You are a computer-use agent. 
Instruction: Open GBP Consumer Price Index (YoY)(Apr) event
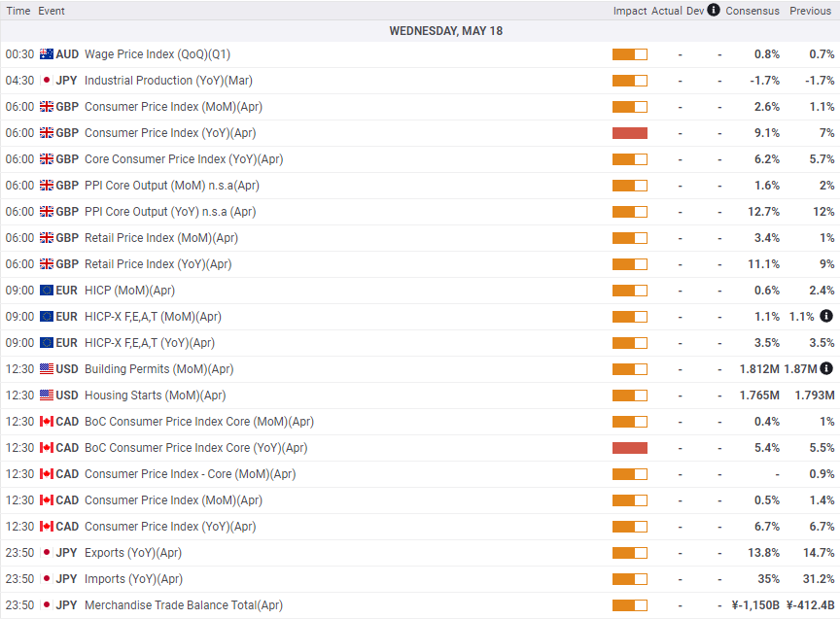coord(170,133)
